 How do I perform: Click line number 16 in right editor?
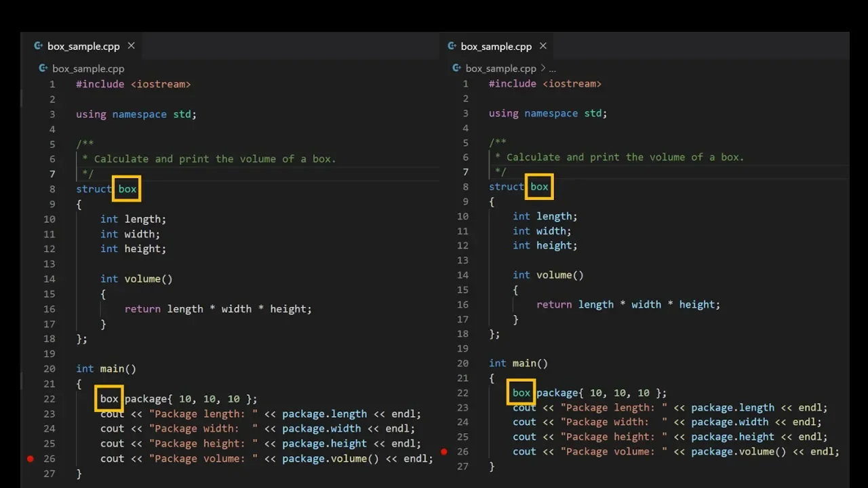(462, 304)
